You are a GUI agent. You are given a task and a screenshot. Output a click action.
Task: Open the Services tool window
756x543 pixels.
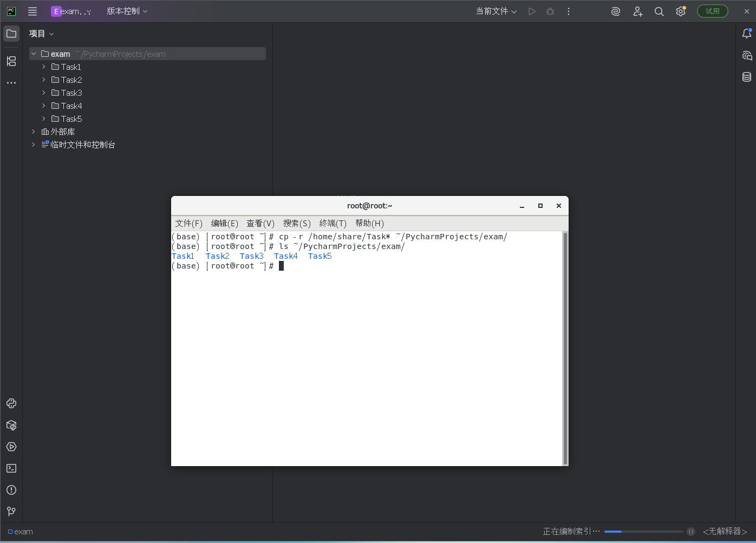click(11, 447)
